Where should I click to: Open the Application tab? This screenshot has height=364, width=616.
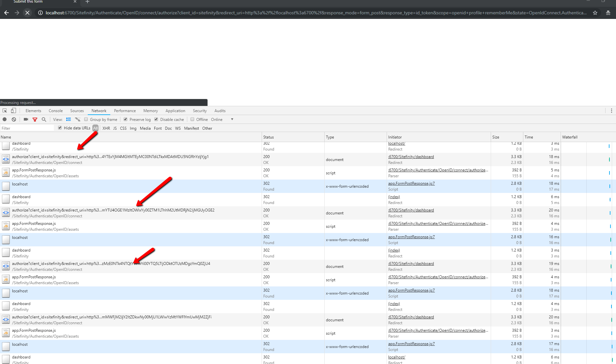tap(175, 111)
